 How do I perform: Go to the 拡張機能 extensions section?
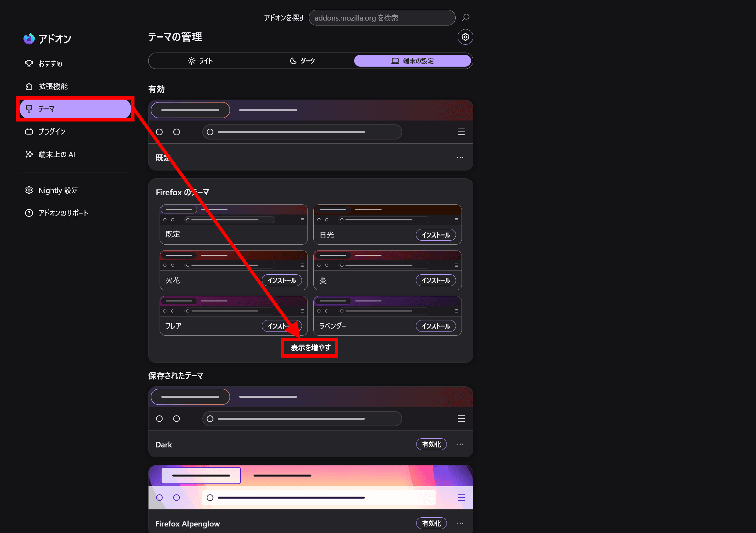[75, 86]
